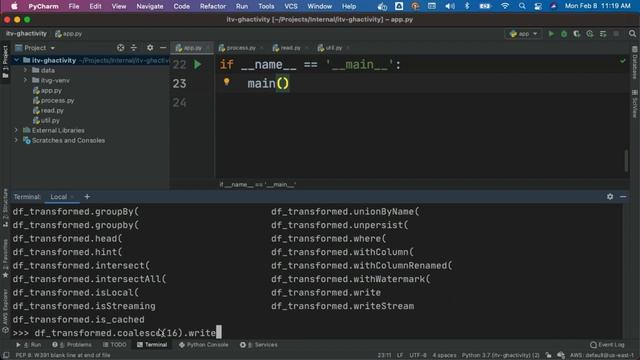Viewport: 640px width, 360px height.
Task: Open Search Everywhere magnifier icon
Action: pos(632,34)
